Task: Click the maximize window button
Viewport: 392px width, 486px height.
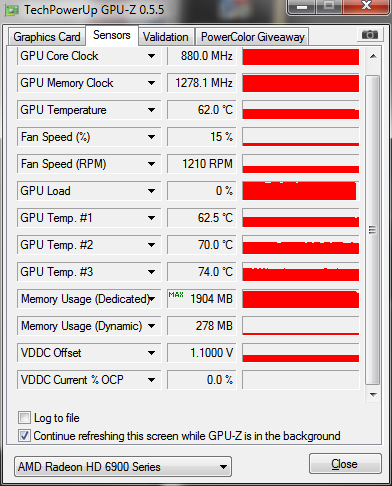Action: [x=329, y=6]
